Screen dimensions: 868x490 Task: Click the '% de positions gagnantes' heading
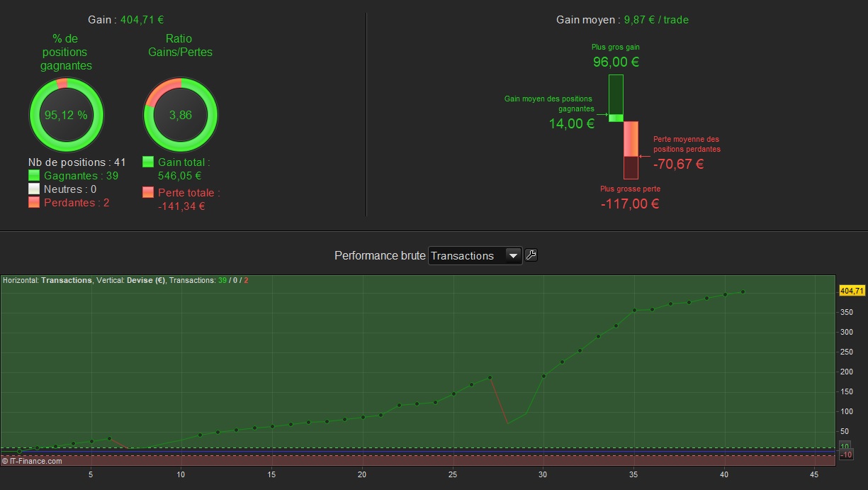pos(67,52)
